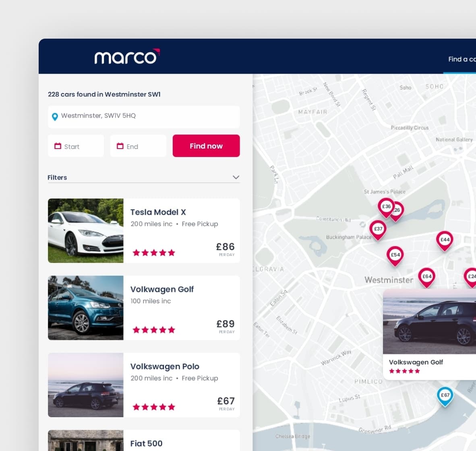
Task: Click the £67 per day price in list
Action: coord(226,403)
